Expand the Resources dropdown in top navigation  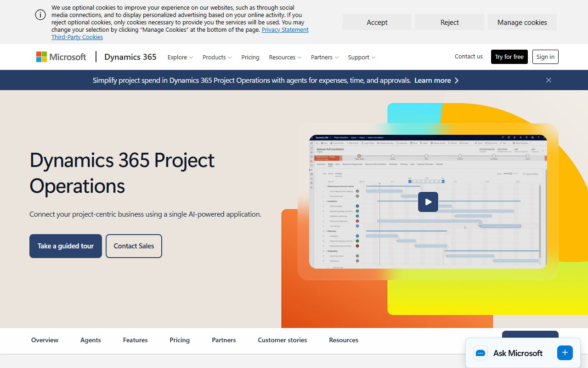(x=285, y=57)
